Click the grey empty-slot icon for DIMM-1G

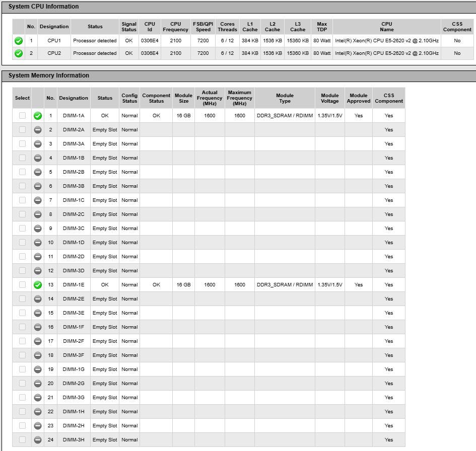click(x=38, y=369)
